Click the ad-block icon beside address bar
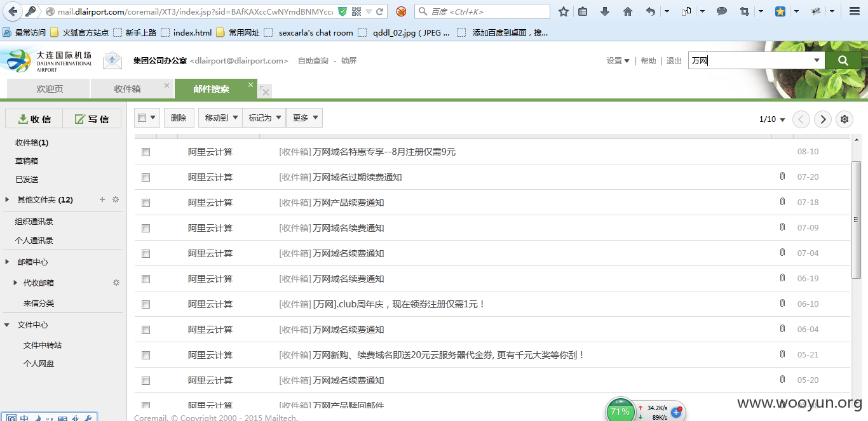 [401, 11]
